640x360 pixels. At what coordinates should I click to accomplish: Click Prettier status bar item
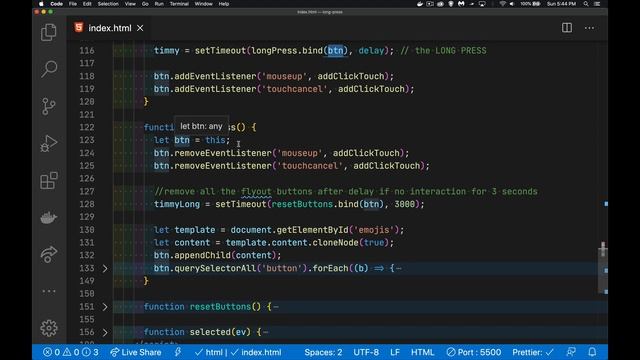[533, 352]
